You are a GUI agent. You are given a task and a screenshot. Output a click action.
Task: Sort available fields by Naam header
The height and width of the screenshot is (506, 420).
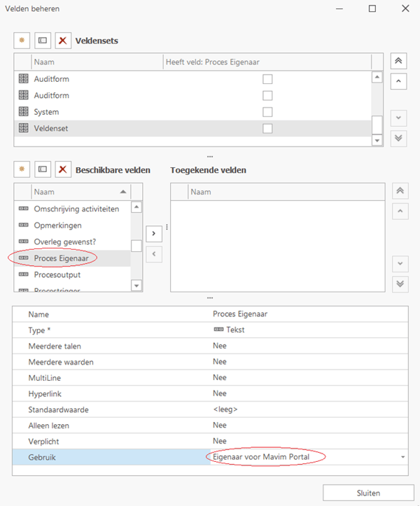[77, 192]
